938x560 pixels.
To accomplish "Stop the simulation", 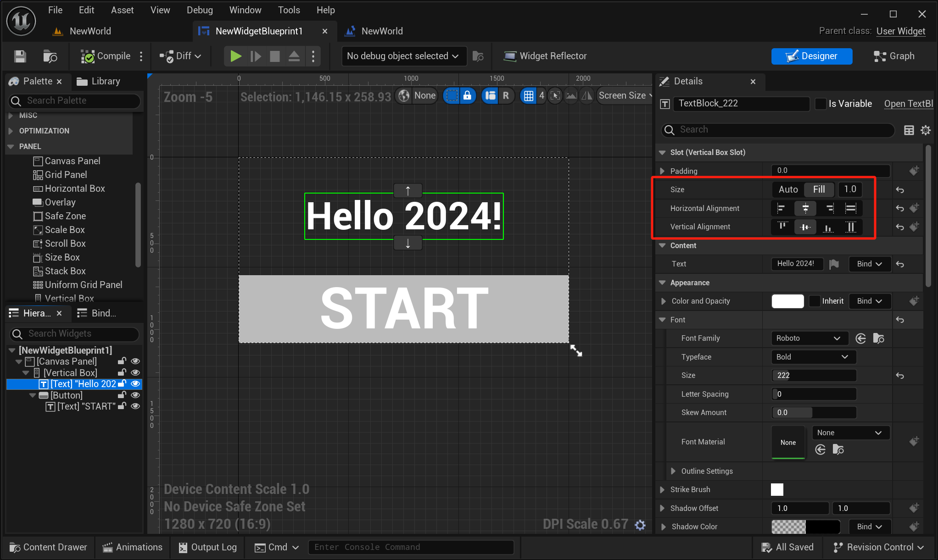I will click(x=274, y=56).
